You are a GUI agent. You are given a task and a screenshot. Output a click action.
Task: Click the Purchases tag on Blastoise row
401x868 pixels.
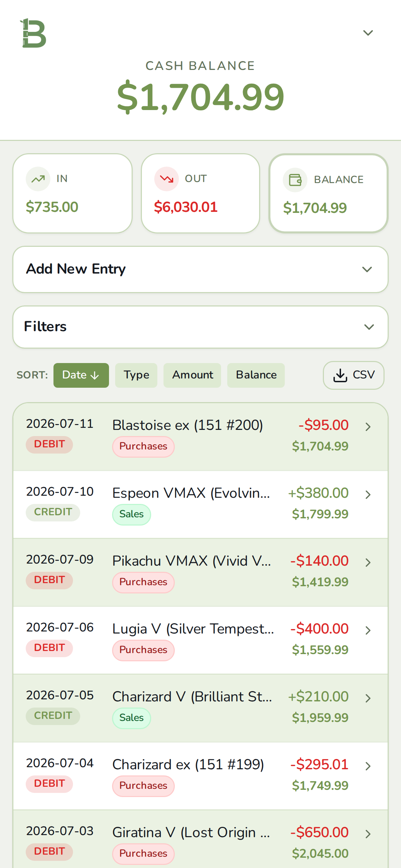pos(143,446)
